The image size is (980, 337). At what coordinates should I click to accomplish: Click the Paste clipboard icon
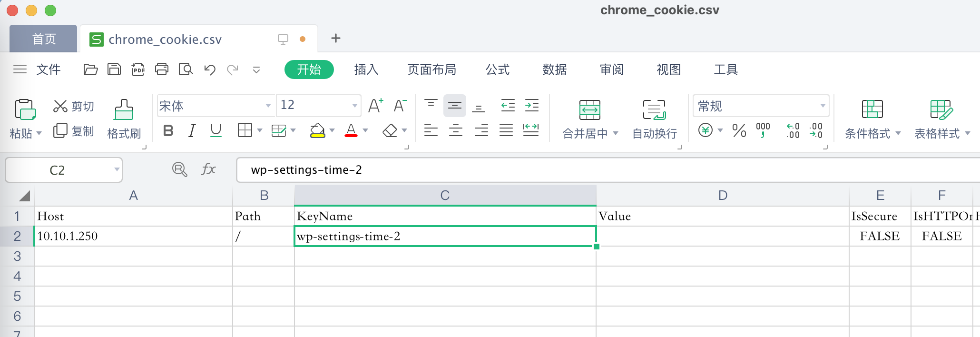[x=25, y=109]
